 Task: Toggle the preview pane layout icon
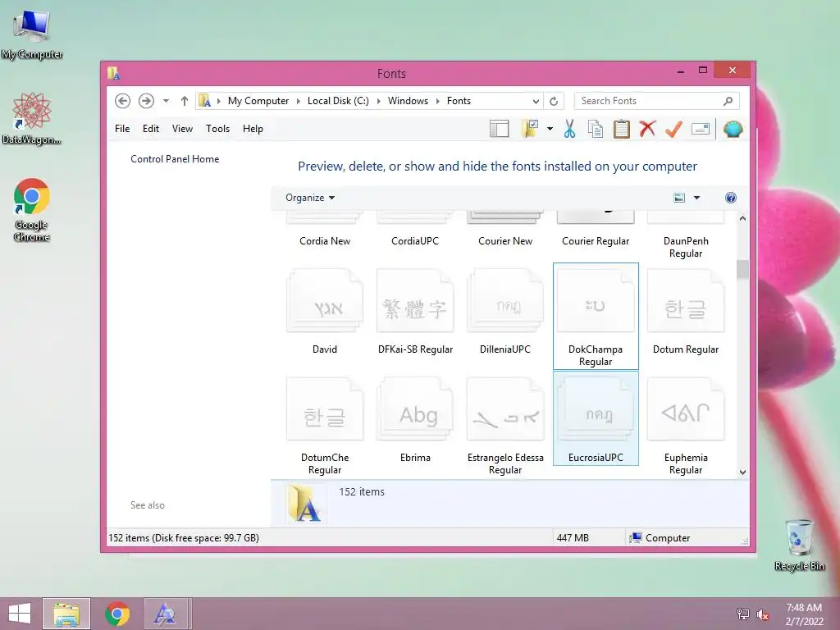[x=500, y=129]
